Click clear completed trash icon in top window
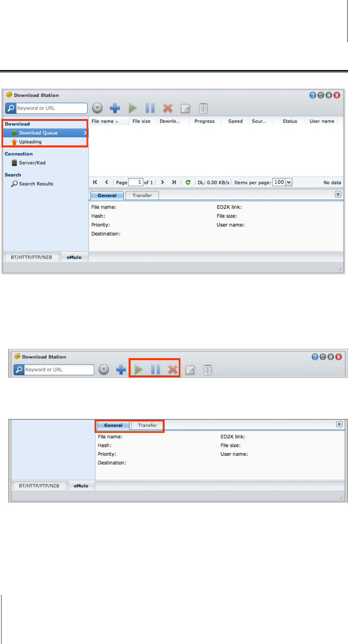The height and width of the screenshot is (644, 348). 203,108
